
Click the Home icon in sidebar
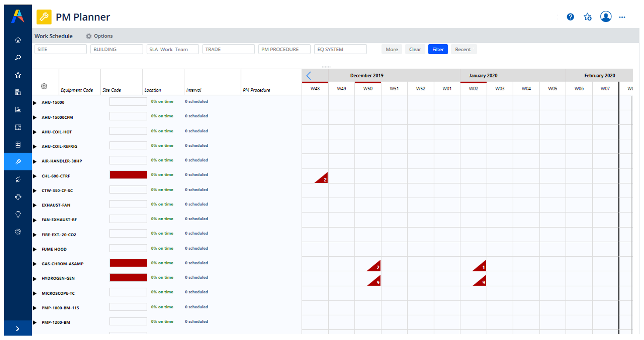(18, 40)
